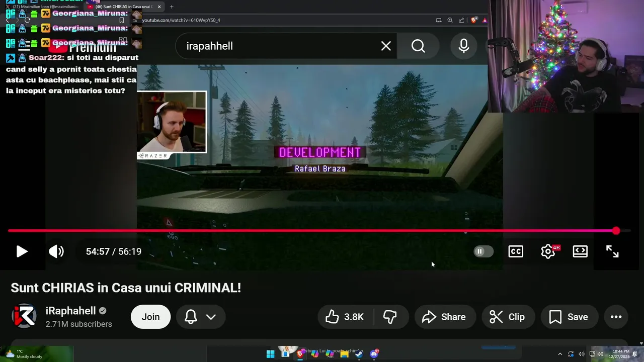The height and width of the screenshot is (362, 644).
Task: Switch to the Maximilian Ioan X tab
Action: [x=43, y=7]
